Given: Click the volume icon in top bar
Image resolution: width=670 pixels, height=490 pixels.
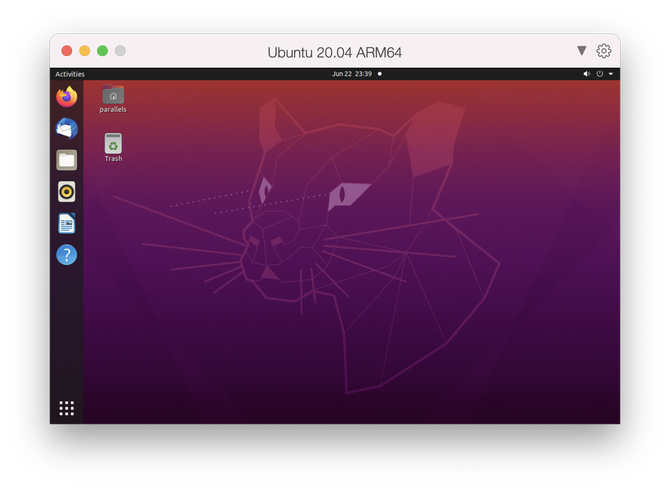Looking at the screenshot, I should [587, 74].
